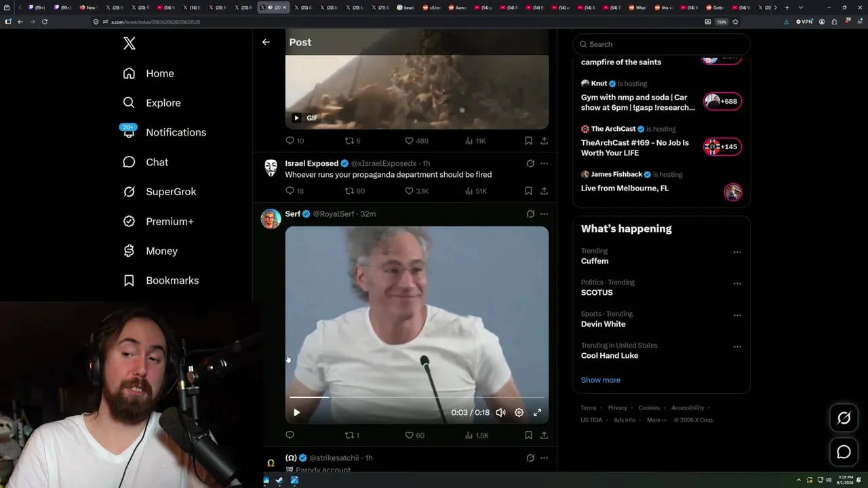Open Serf profile name

[292, 214]
